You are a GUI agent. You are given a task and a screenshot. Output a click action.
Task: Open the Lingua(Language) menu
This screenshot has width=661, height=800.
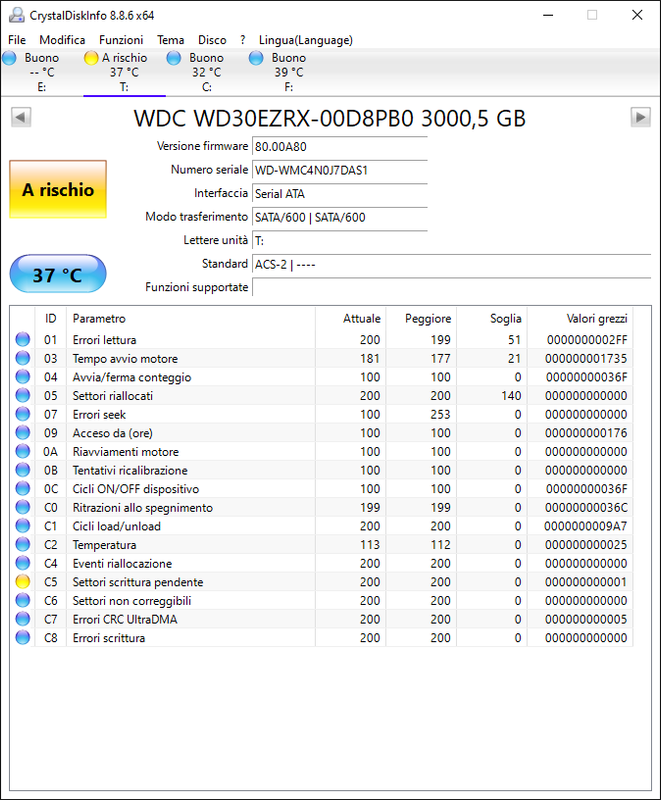point(306,40)
